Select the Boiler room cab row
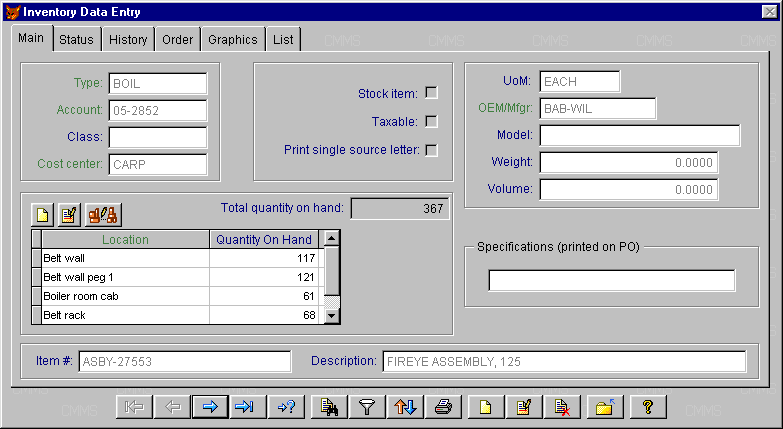The width and height of the screenshot is (783, 429). (125, 296)
